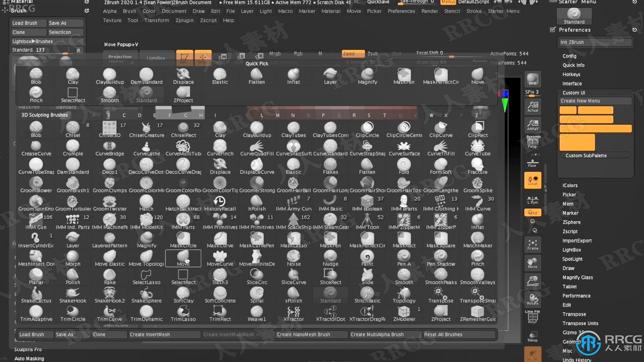Select the TrimDynamic brush
The image size is (644, 362).
click(146, 314)
